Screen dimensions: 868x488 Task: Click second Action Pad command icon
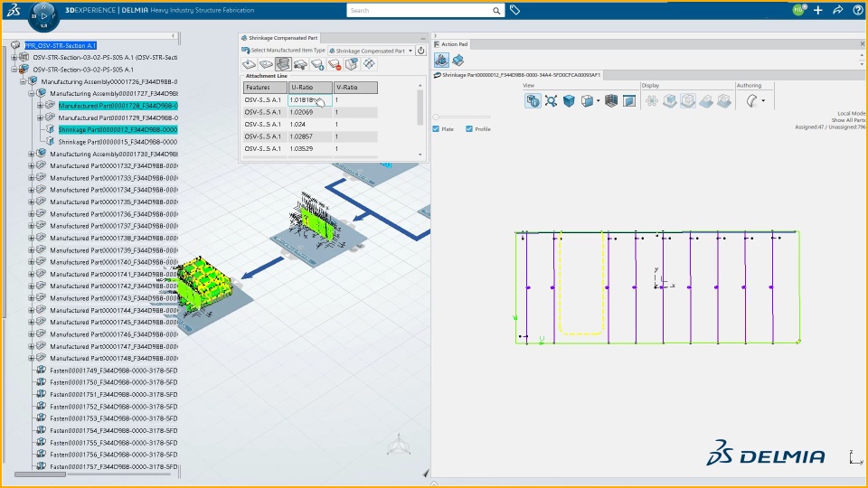[x=458, y=60]
